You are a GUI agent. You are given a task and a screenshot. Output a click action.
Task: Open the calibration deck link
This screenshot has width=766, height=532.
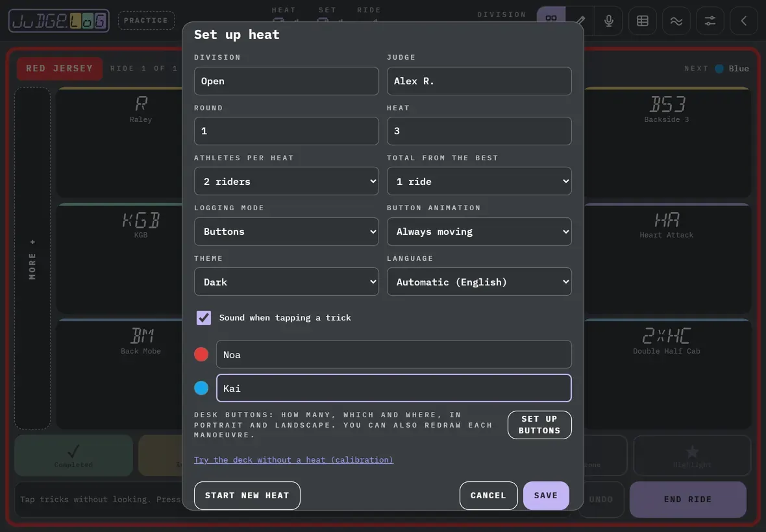293,460
